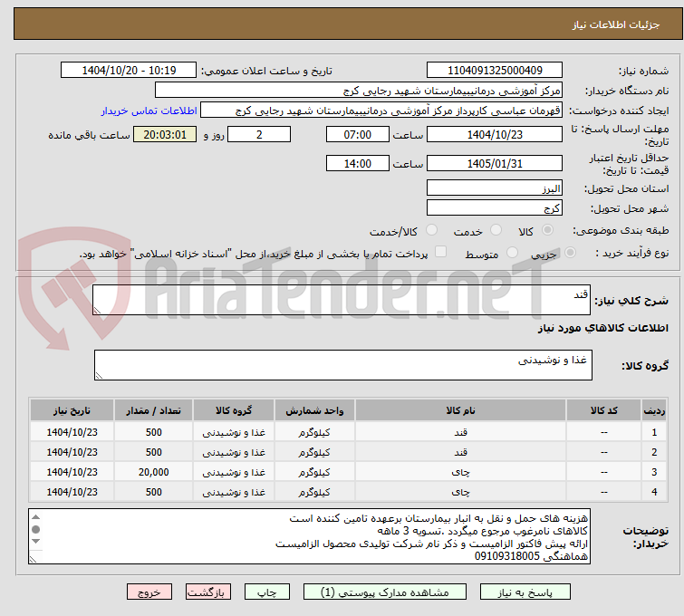Viewport: 684px width, 616px height.
Task: Click the buyer notes text area
Action: tap(309, 536)
